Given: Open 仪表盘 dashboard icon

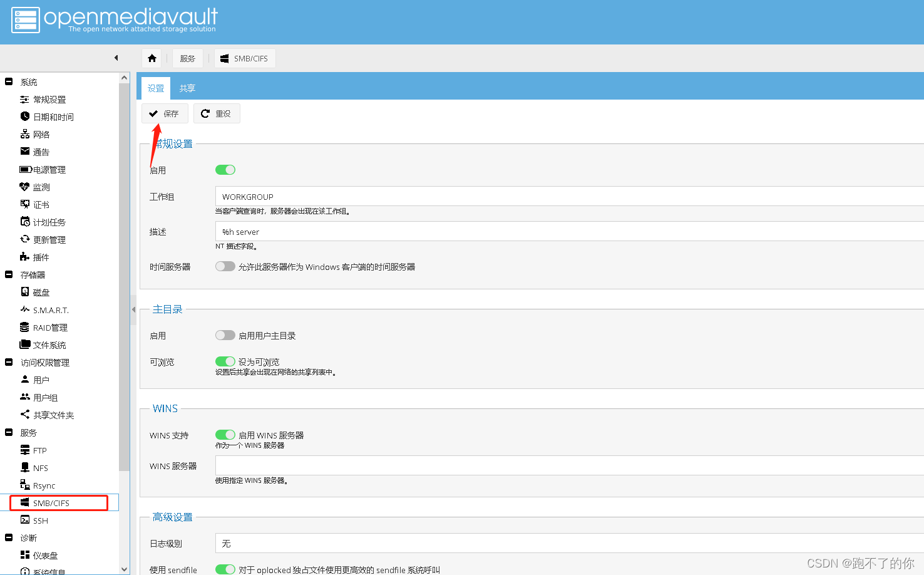Looking at the screenshot, I should 25,555.
